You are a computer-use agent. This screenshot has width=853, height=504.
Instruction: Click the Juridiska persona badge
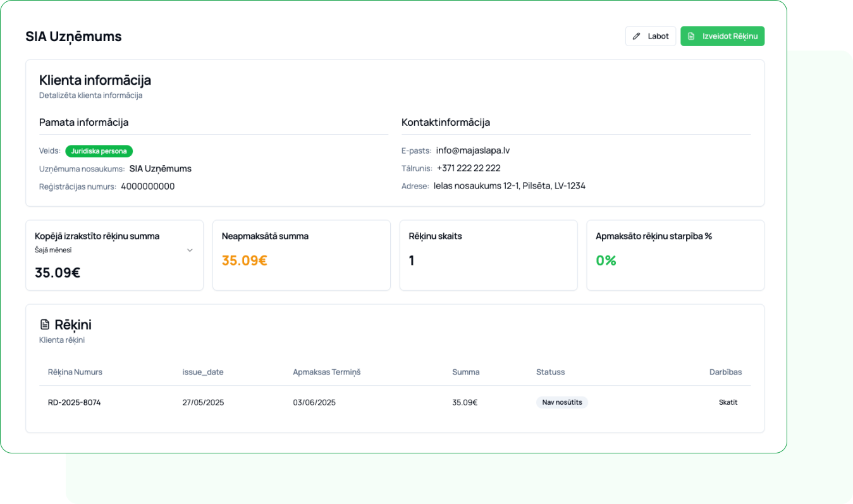(x=99, y=151)
